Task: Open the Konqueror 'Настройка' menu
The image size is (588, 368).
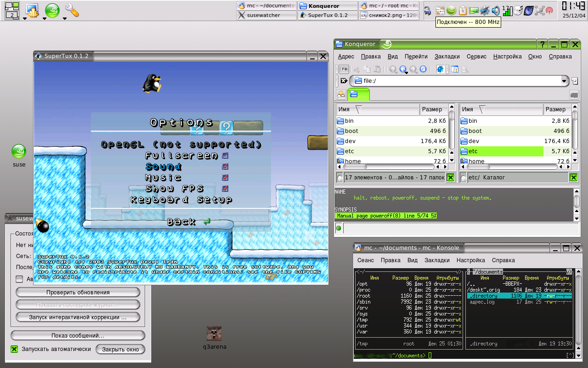Action: tap(507, 57)
